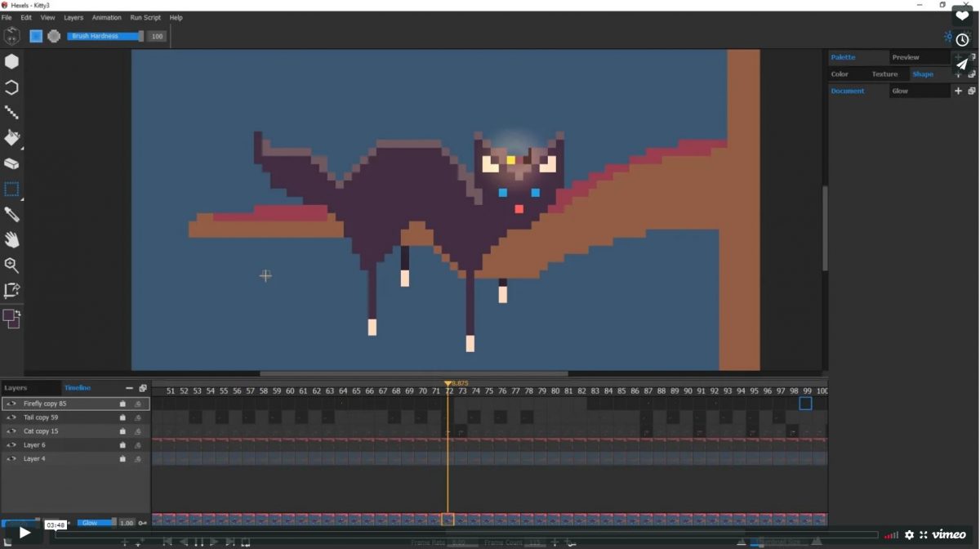The image size is (980, 549).
Task: Open the history clock icon in the top-right
Action: click(961, 38)
